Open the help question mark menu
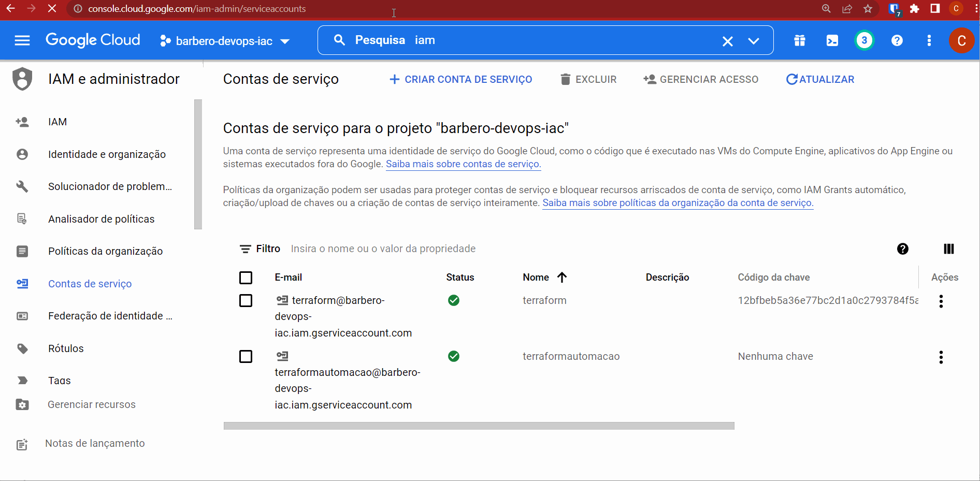980x481 pixels. pyautogui.click(x=897, y=40)
